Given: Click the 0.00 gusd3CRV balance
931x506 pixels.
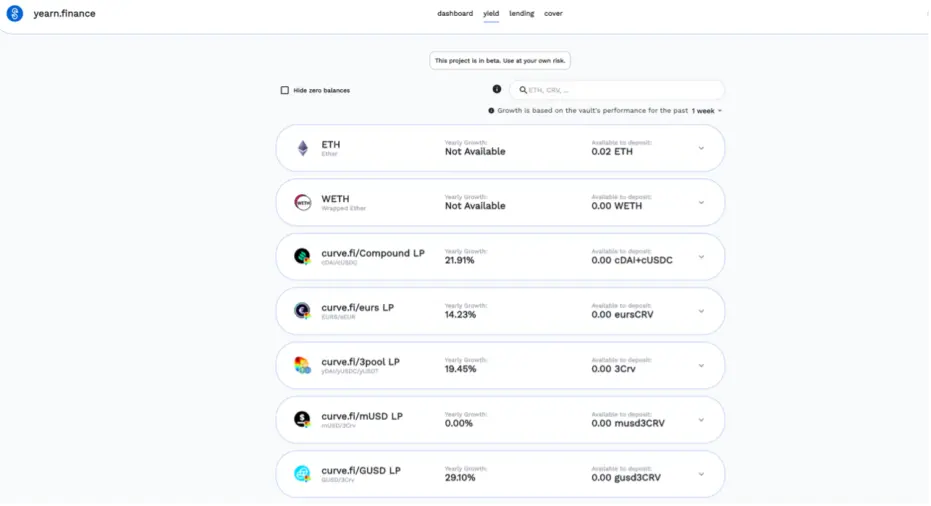Looking at the screenshot, I should click(626, 477).
